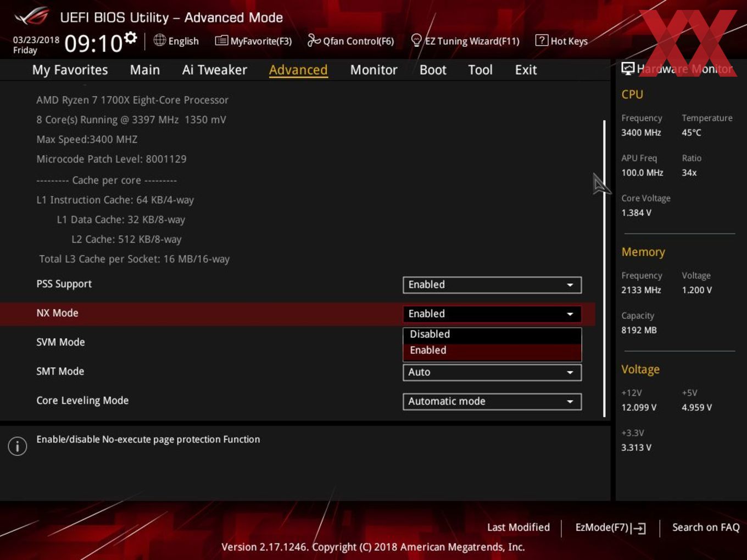Click AMD Ryzen 7 1700X processor text
The image size is (747, 560).
click(x=132, y=100)
